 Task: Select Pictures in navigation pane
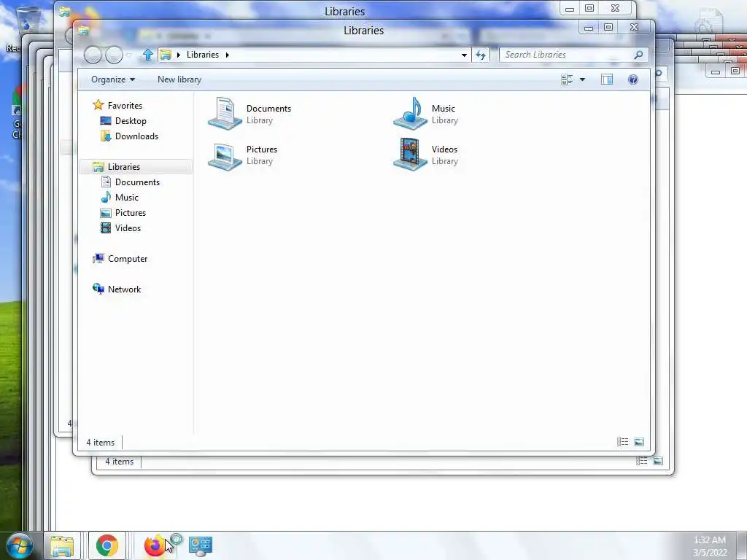point(131,213)
